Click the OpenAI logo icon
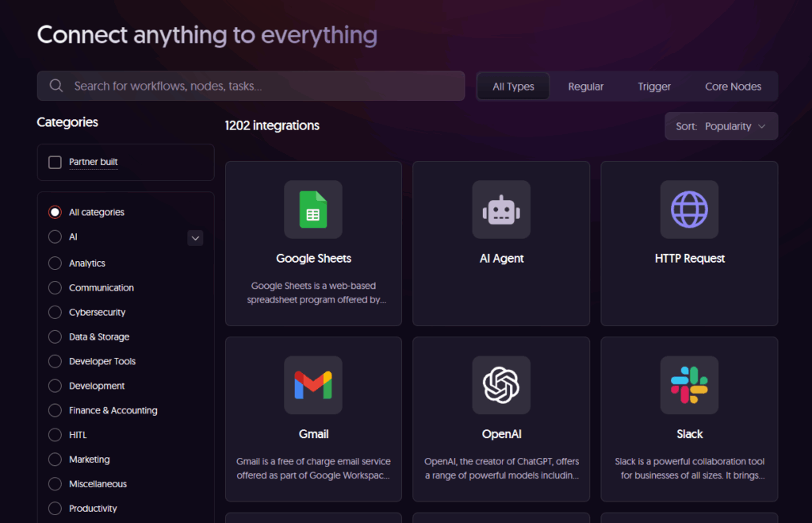812x523 pixels. tap(501, 385)
